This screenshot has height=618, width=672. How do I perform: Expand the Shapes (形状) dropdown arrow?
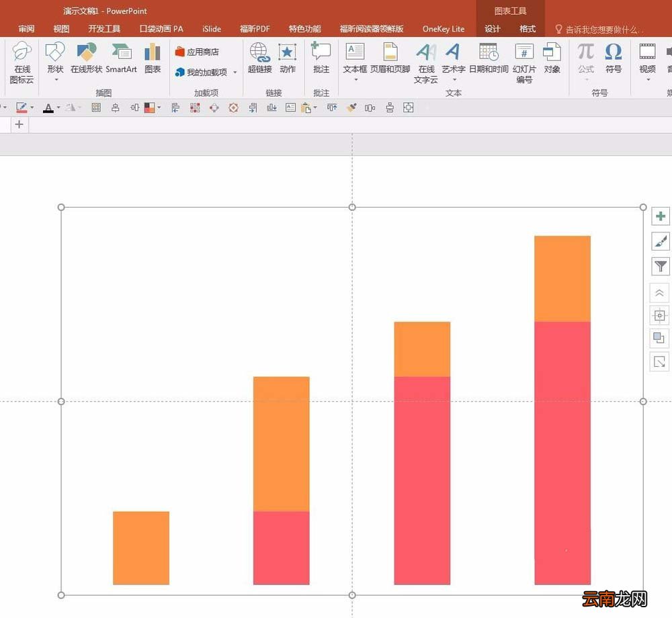coord(56,80)
